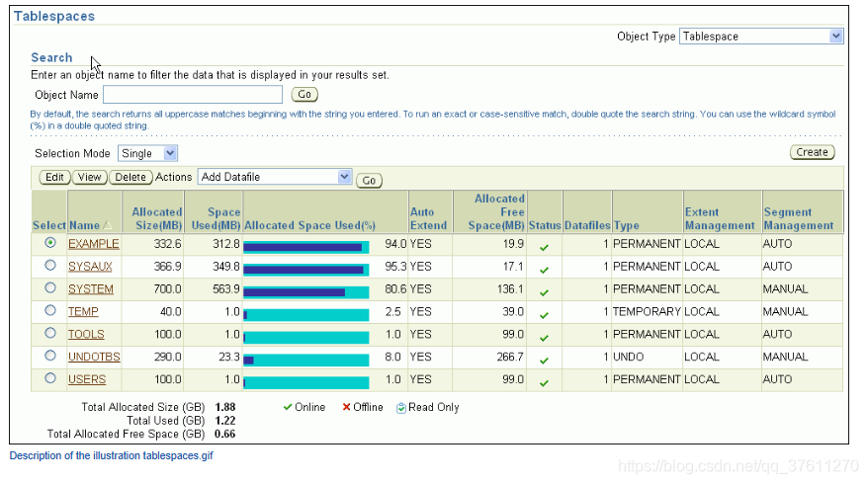Click the Tablespaces page heading
Viewport: 868px width, 484px height.
[54, 16]
